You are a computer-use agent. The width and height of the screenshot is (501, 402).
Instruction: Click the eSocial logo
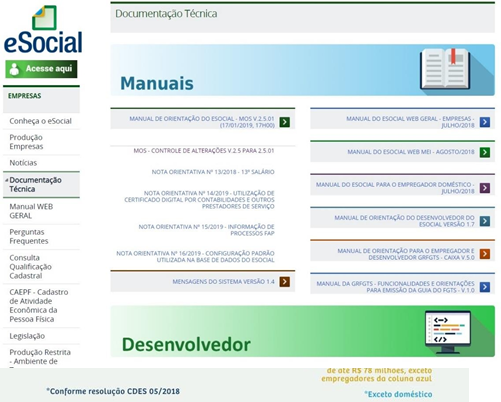43,30
